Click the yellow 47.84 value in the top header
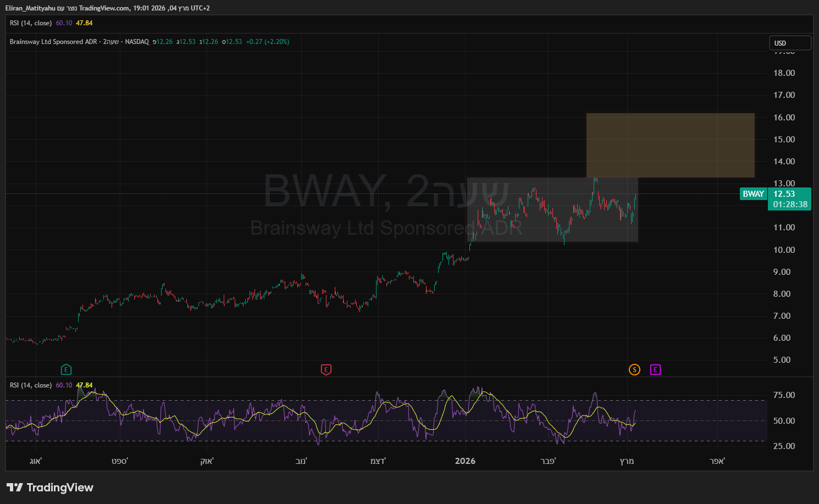This screenshot has width=819, height=504. pos(84,23)
